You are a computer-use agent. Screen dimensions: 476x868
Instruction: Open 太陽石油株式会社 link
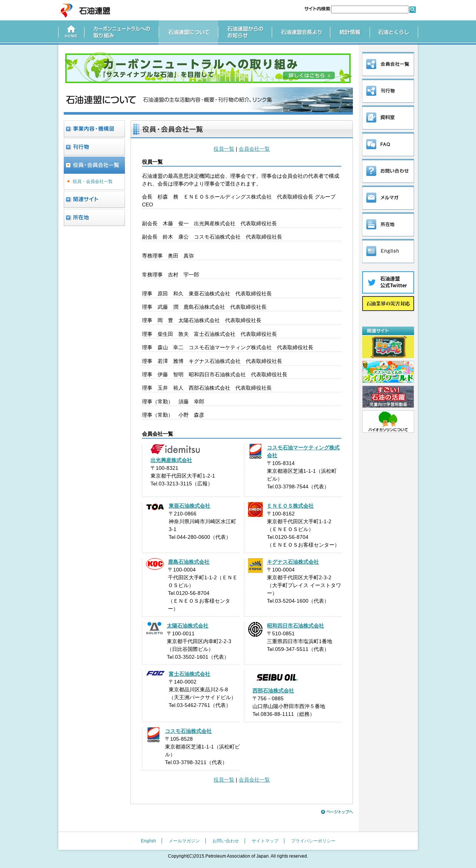pyautogui.click(x=188, y=626)
